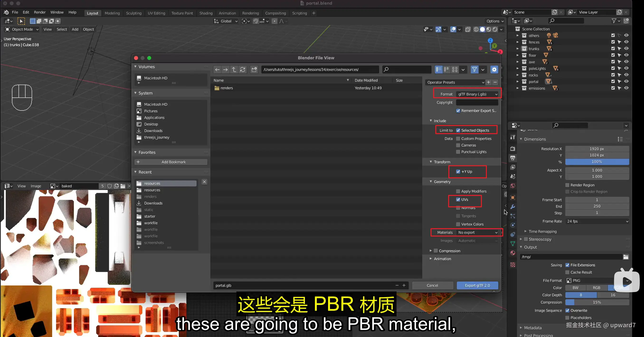Select solid viewport shading mode

tap(482, 29)
